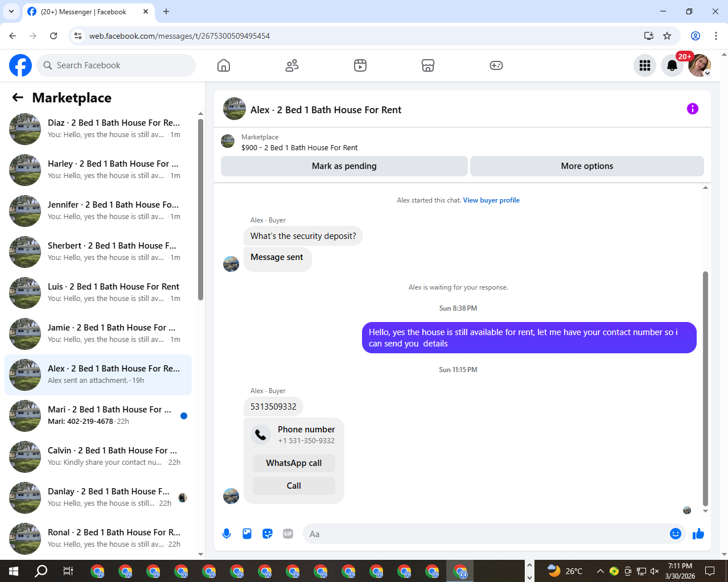Open the Calvin conversation

(x=98, y=457)
